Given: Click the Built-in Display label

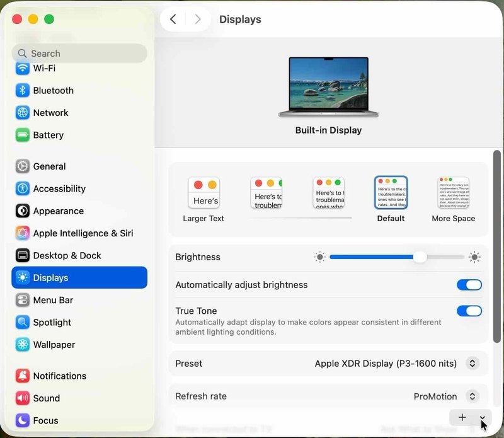Looking at the screenshot, I should [x=328, y=130].
